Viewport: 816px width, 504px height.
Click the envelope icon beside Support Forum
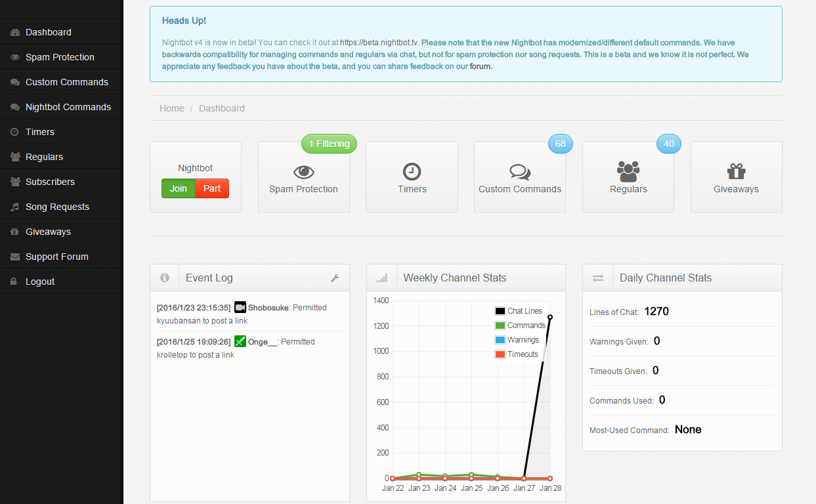point(14,257)
